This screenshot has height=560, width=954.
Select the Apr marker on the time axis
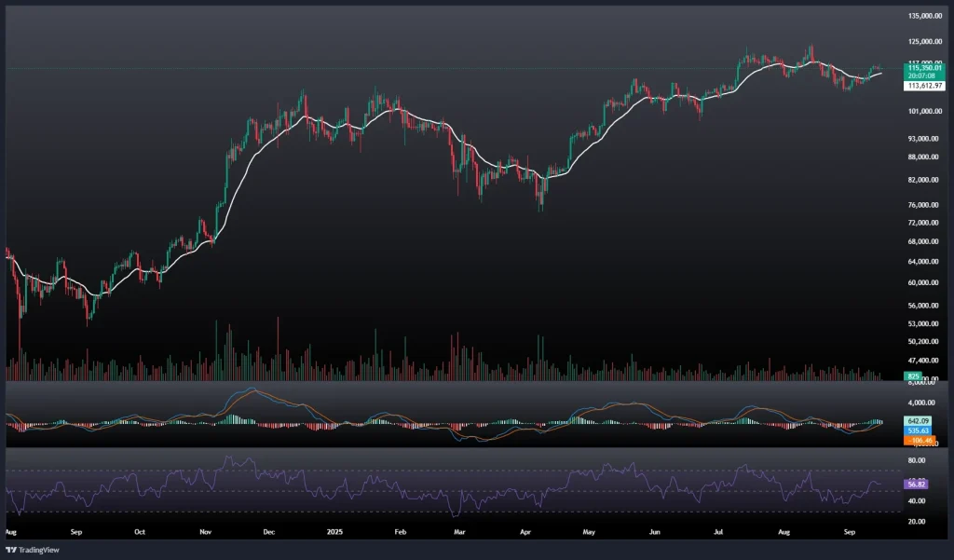click(524, 533)
